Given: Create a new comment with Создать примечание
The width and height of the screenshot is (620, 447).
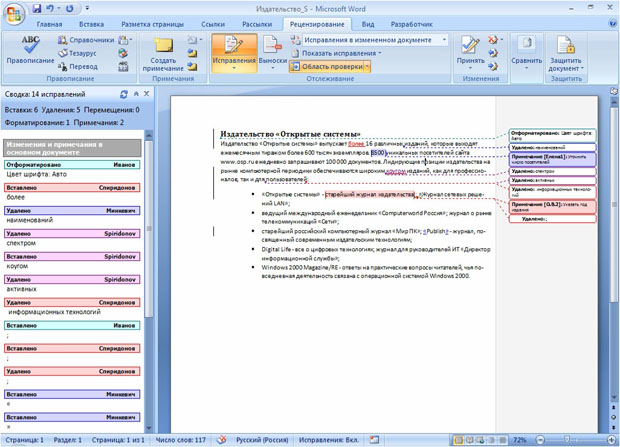Looking at the screenshot, I should click(x=163, y=54).
